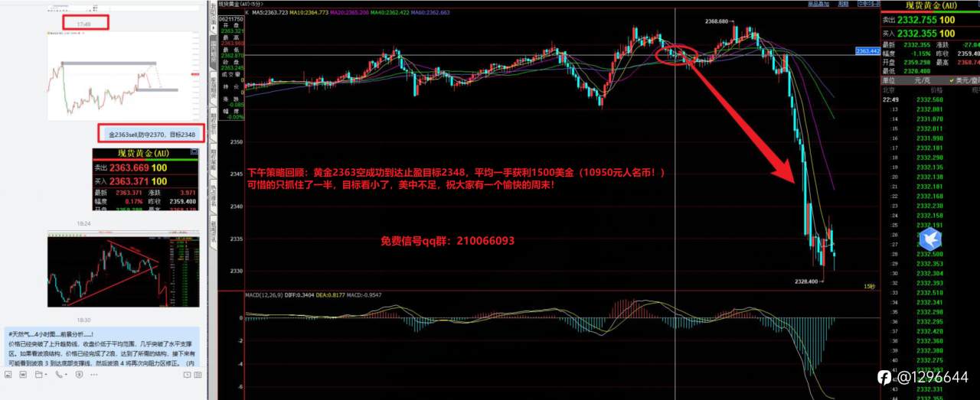The height and width of the screenshot is (400, 980).
Task: Click the blue bird floating icon
Action: pos(929,239)
